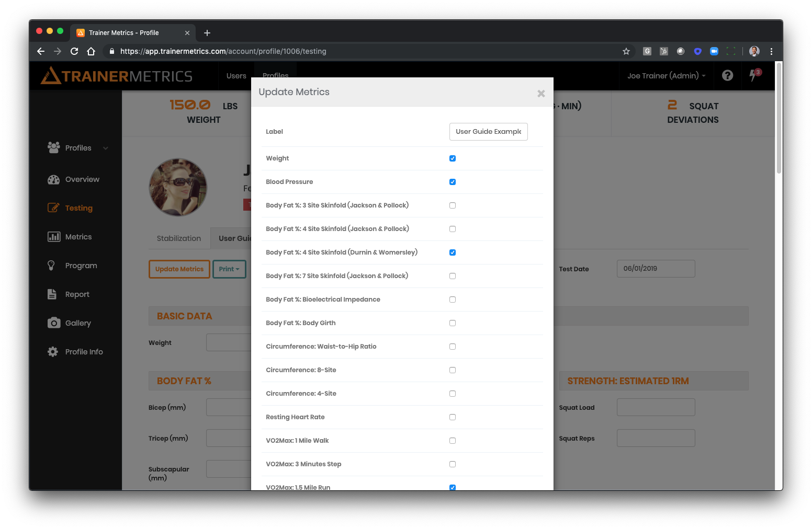Image resolution: width=812 pixels, height=529 pixels.
Task: Uncheck the Weight metric checkbox
Action: tap(453, 158)
